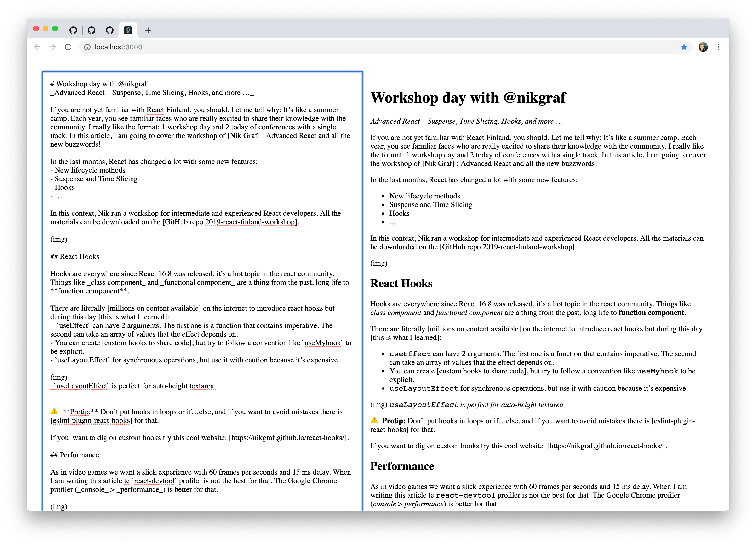Select the active React app tab
The image size is (756, 546).
point(128,30)
